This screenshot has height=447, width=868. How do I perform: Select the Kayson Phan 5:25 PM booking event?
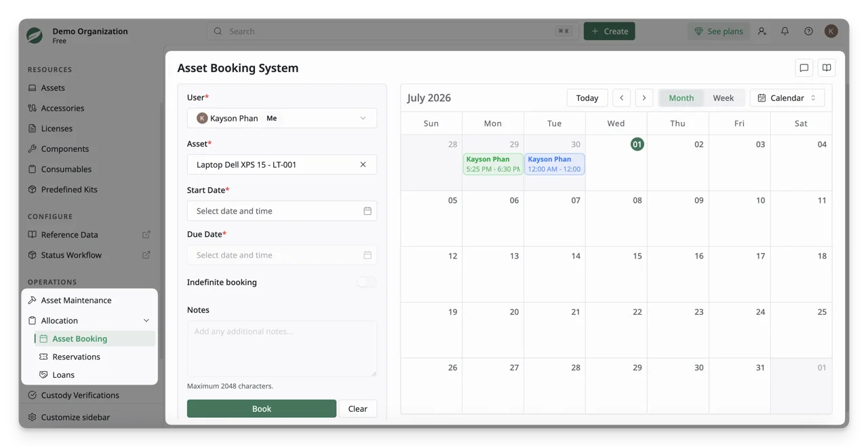point(493,164)
